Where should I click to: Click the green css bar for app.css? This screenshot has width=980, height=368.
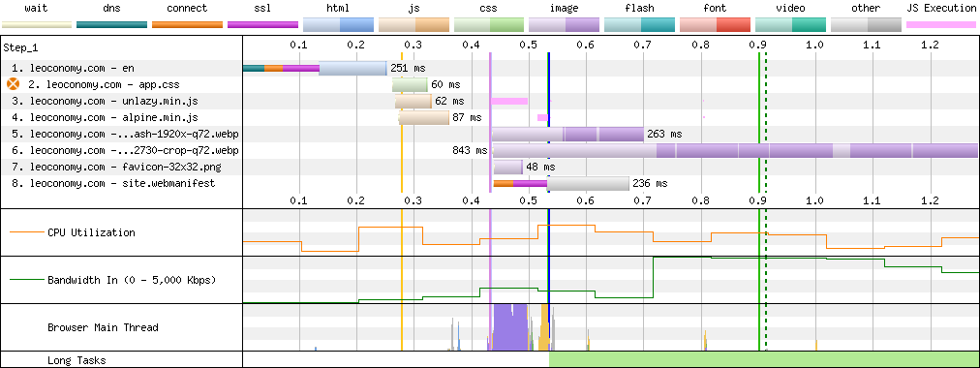click(410, 84)
